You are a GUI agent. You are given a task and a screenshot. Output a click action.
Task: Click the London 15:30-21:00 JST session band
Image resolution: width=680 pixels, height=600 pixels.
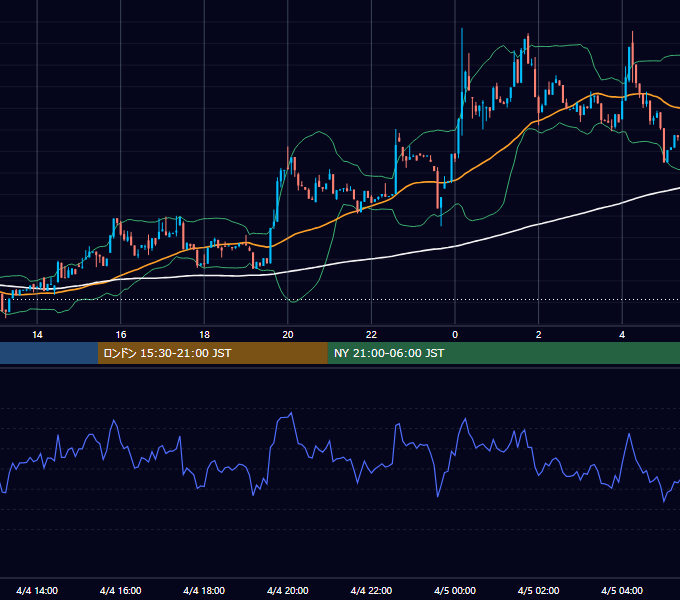[x=212, y=353]
